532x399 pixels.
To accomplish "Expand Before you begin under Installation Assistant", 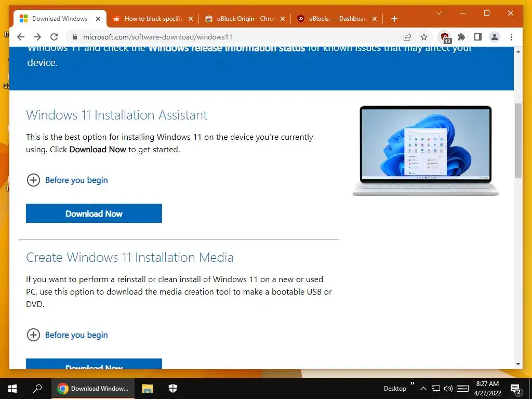I will [67, 180].
